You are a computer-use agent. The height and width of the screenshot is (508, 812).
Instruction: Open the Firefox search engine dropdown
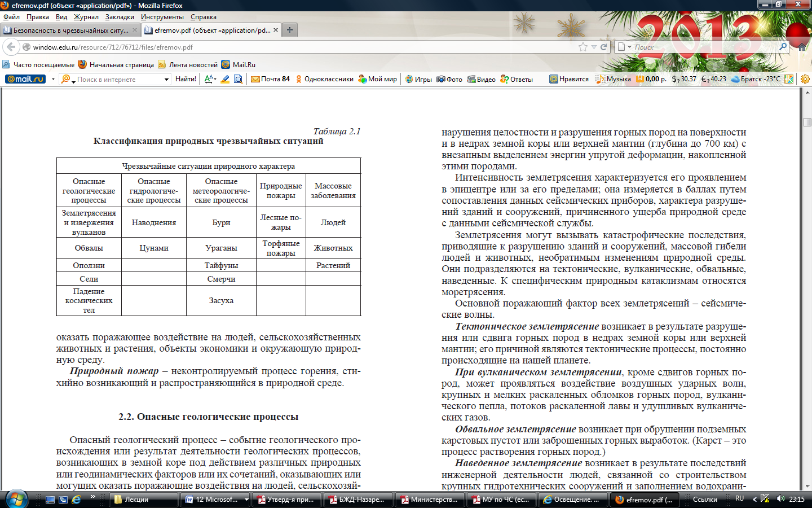[624, 47]
